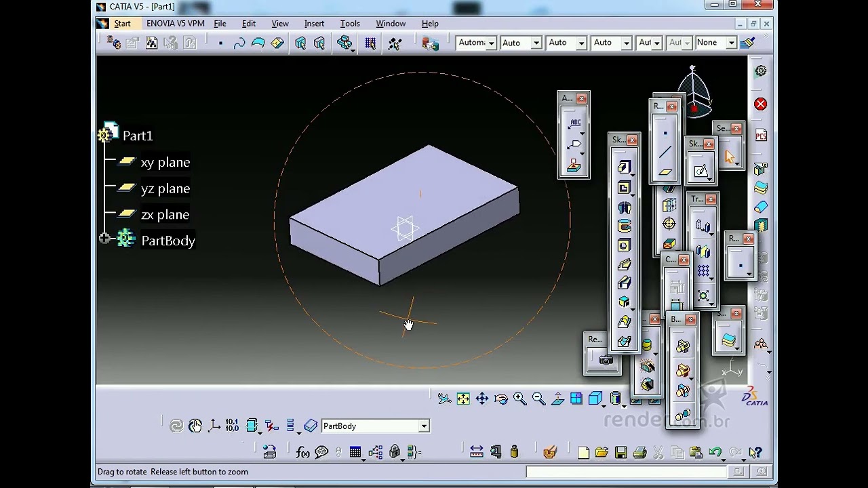The height and width of the screenshot is (488, 868).
Task: Create a reference Plane from Reference Elements
Action: 665,172
